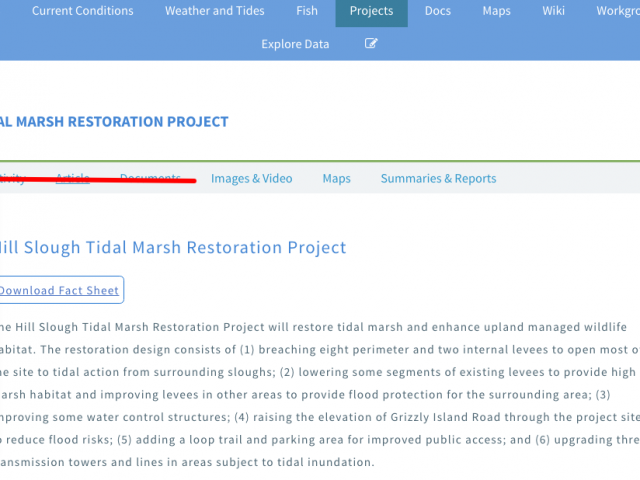The height and width of the screenshot is (480, 640).
Task: Go to the Wiki section
Action: point(553,11)
